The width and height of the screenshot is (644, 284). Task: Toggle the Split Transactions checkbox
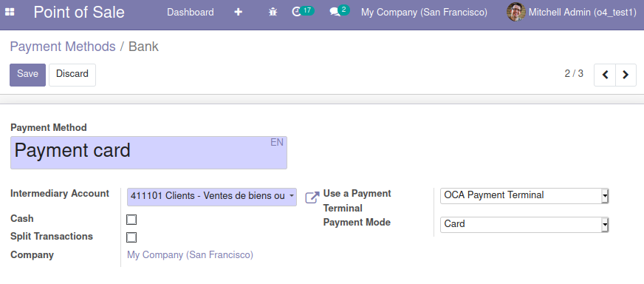click(131, 237)
